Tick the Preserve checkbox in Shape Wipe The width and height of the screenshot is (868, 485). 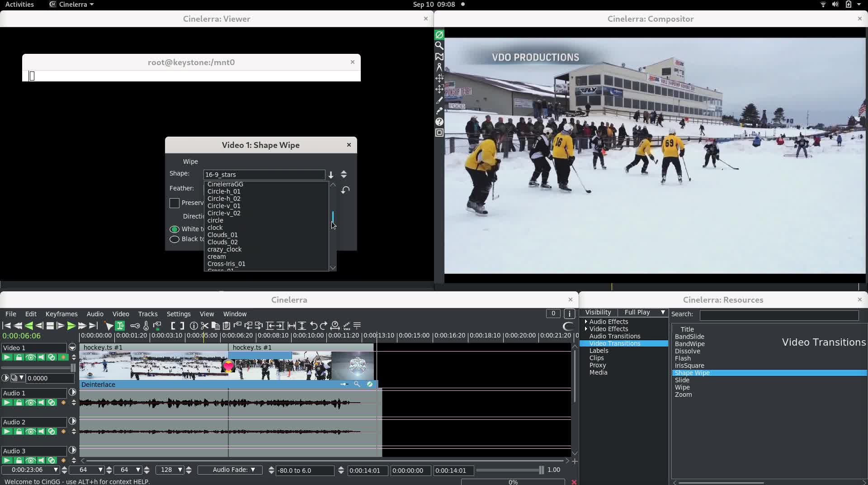click(175, 203)
